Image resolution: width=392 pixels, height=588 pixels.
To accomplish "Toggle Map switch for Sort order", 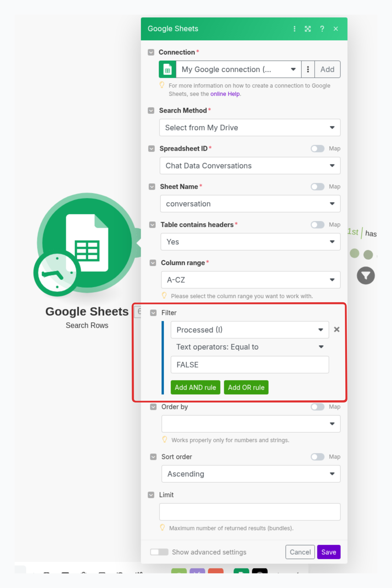I will click(x=317, y=457).
